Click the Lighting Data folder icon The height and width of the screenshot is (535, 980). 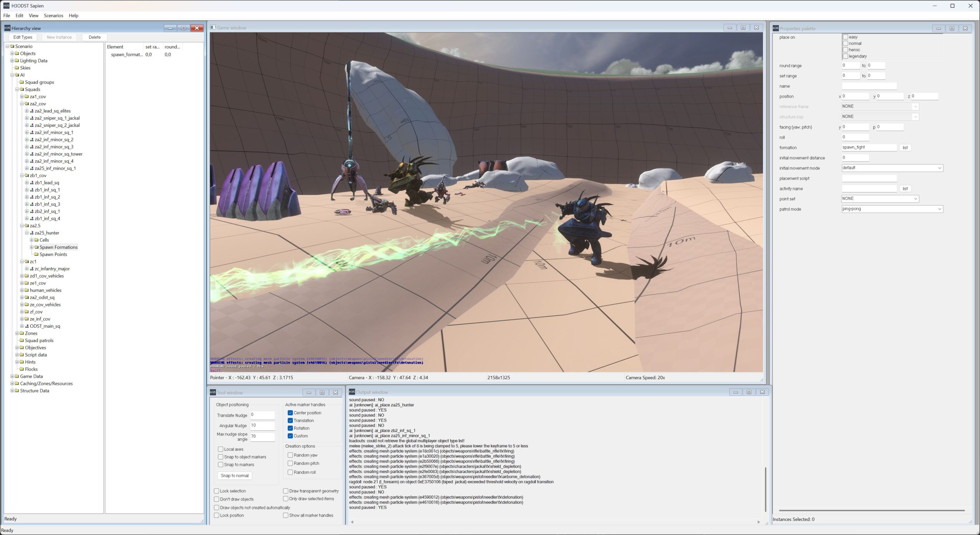(x=17, y=61)
